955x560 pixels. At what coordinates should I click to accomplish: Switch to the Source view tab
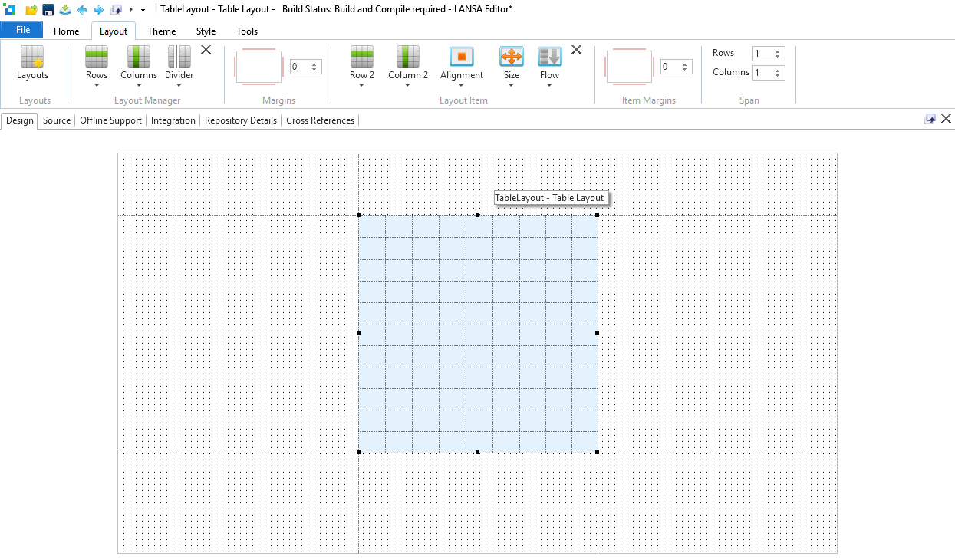click(57, 120)
